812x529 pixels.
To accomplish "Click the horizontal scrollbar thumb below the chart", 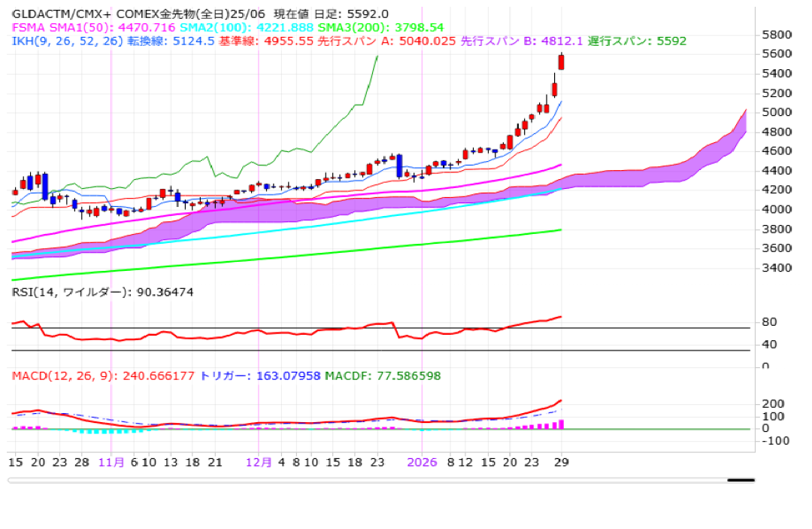I will click(x=740, y=479).
